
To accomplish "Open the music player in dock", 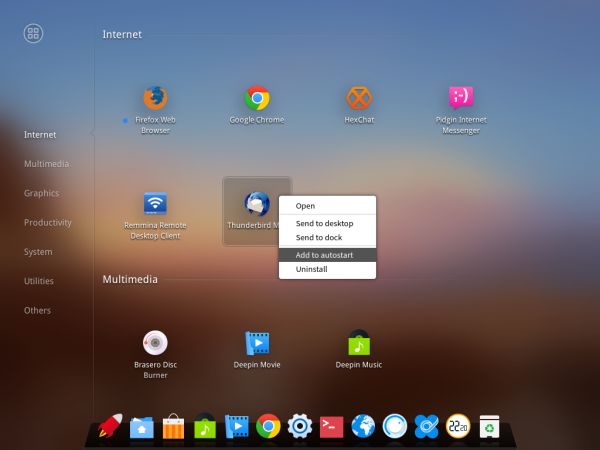I will coord(205,426).
